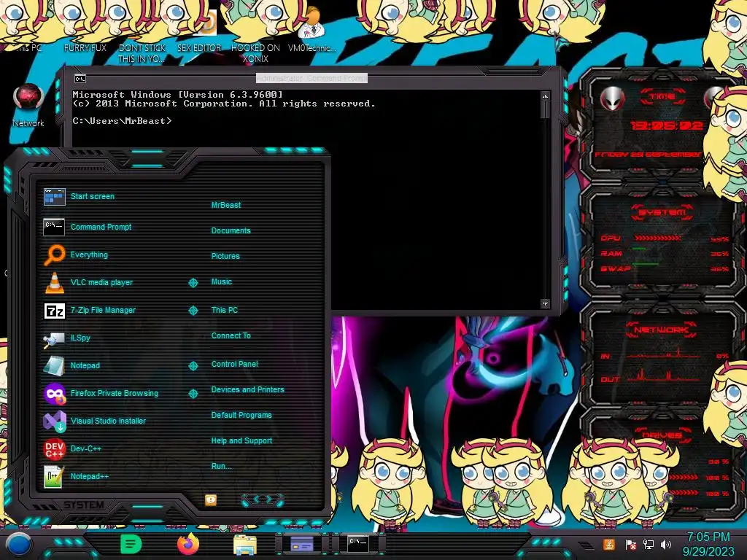Open Help and Support

coord(241,441)
